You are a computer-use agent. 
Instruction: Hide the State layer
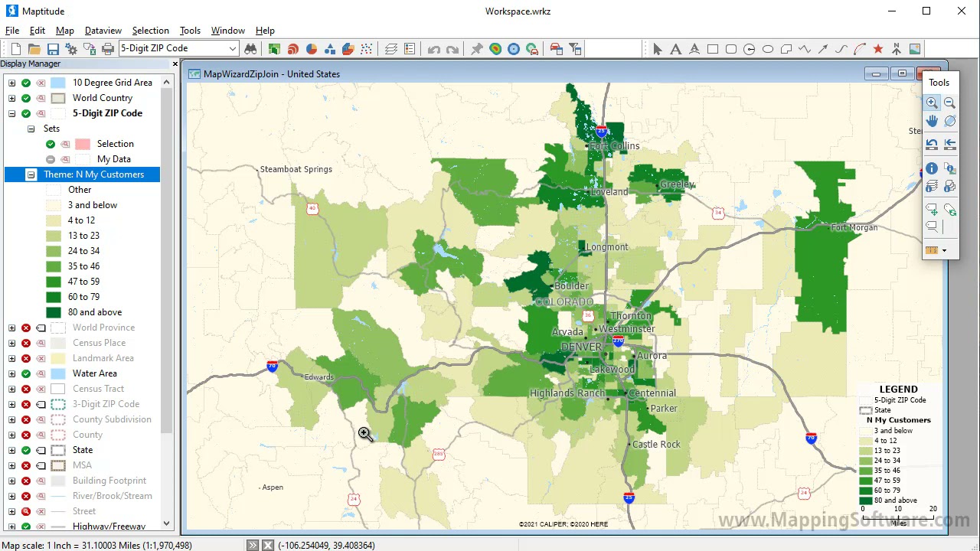coord(26,450)
